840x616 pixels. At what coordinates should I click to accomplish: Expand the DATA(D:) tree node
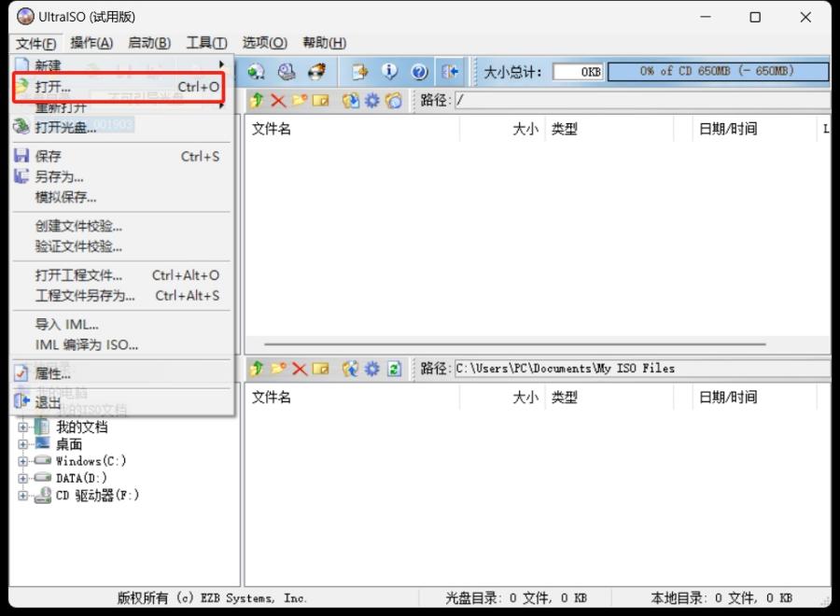pos(23,478)
